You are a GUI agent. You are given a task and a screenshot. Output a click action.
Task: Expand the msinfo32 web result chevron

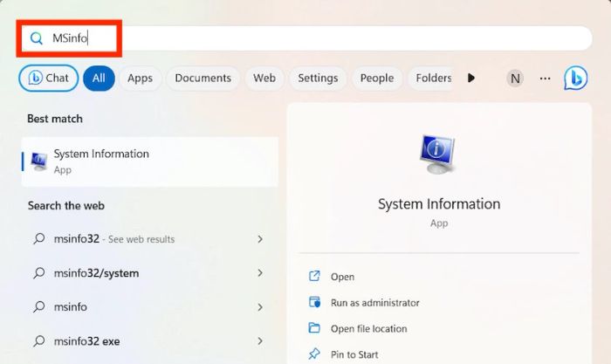(260, 239)
